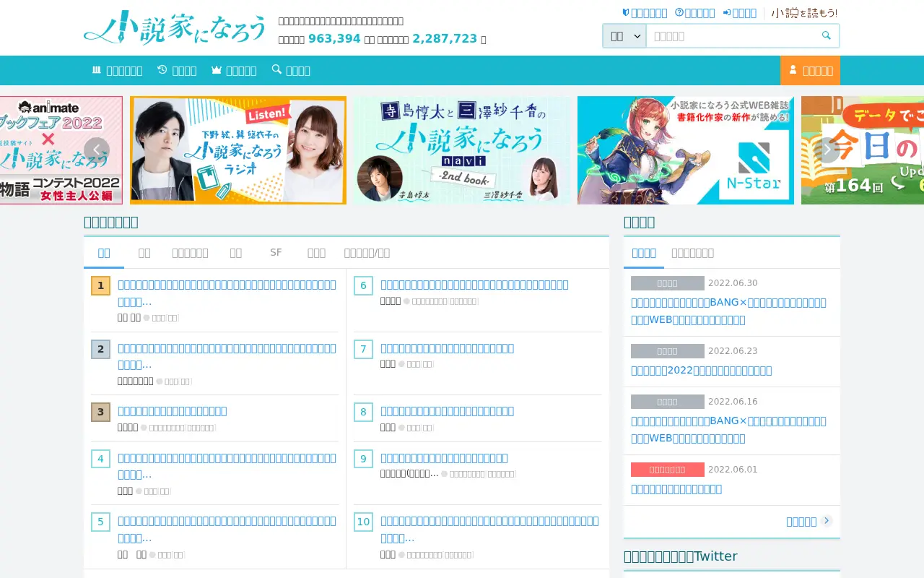Open the books icon item in navigation bar
924x578 pixels.
[117, 70]
